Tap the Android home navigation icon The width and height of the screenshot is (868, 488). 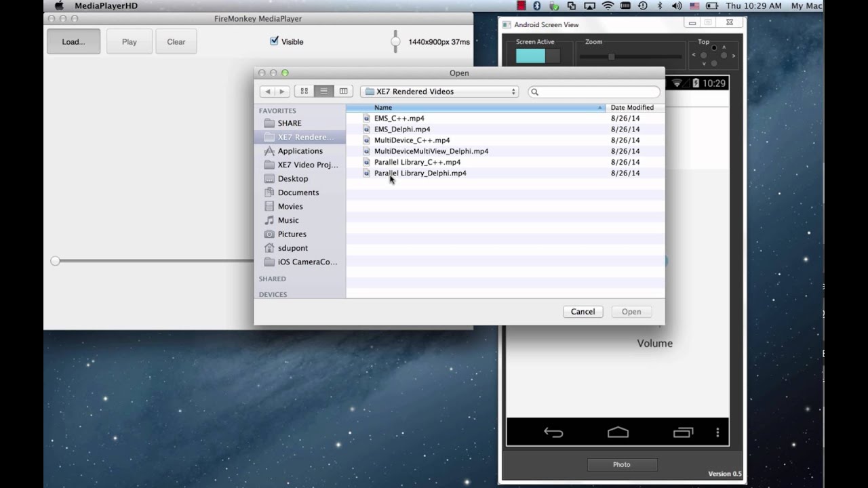tap(618, 432)
